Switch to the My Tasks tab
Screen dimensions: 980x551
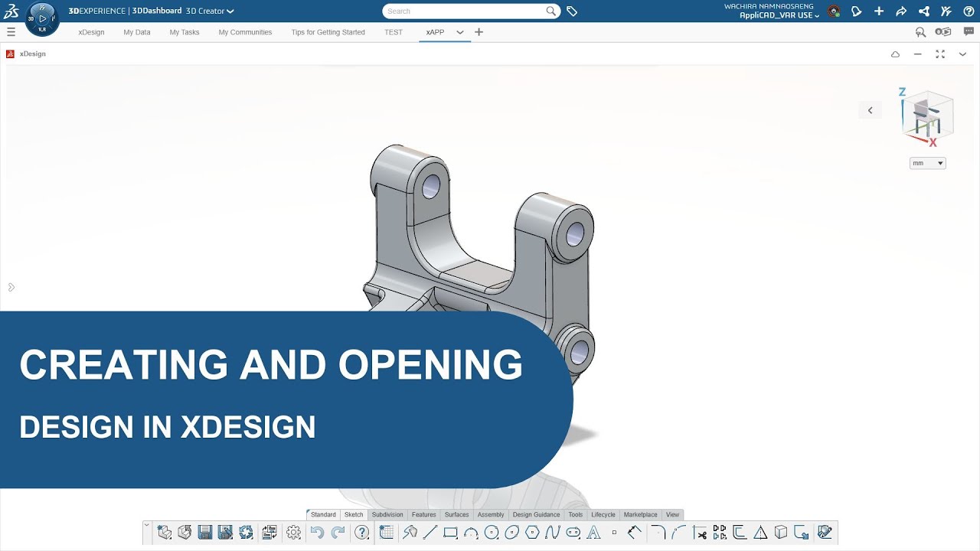[185, 32]
